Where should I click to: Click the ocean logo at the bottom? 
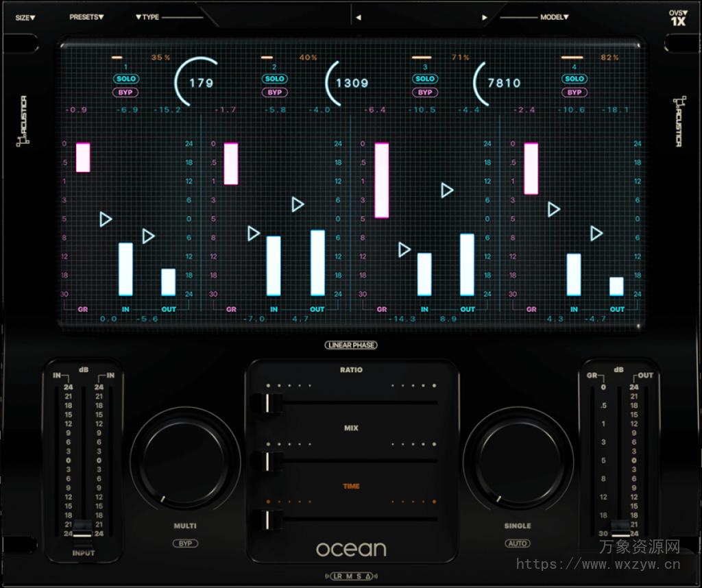click(x=351, y=548)
